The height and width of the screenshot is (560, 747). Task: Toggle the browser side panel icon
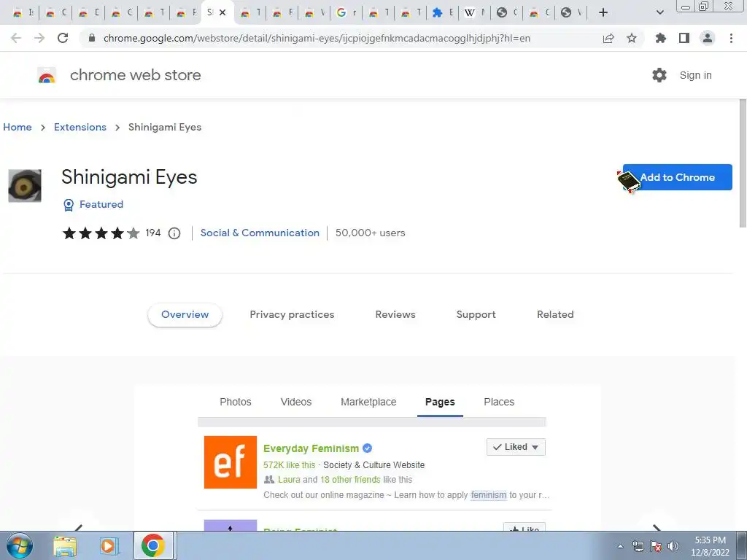pyautogui.click(x=684, y=38)
